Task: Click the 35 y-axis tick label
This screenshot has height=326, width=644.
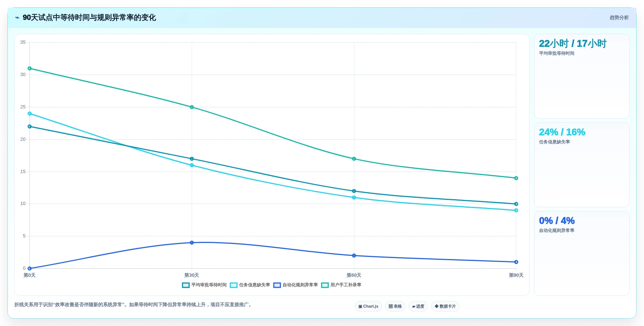Action: (23, 42)
